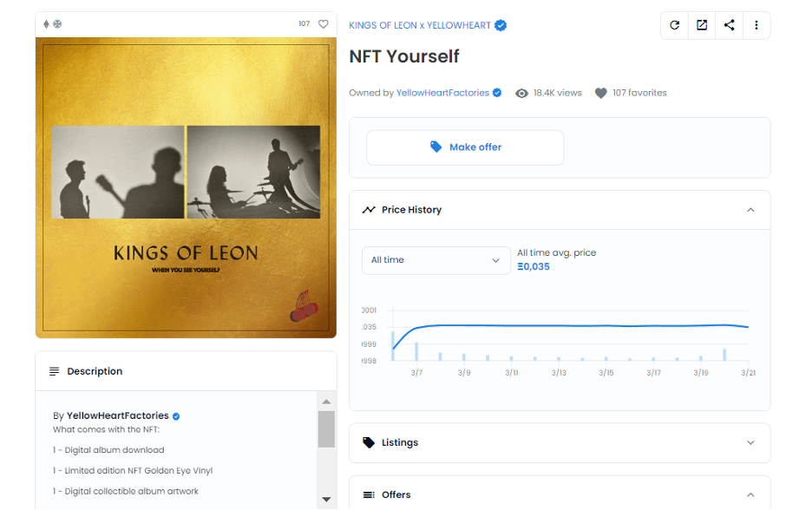Screen dimensions: 812x510
Task: Open the All time range dropdown
Action: tap(436, 260)
